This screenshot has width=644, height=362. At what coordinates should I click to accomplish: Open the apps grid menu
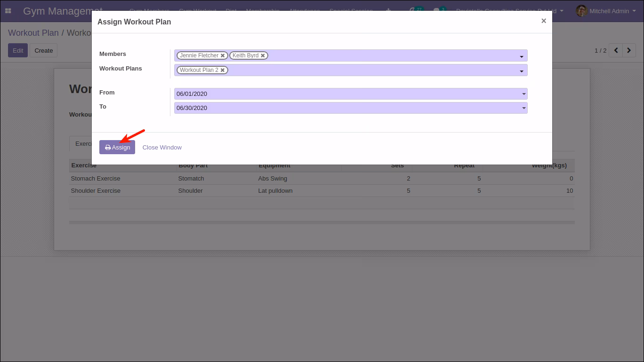[8, 11]
